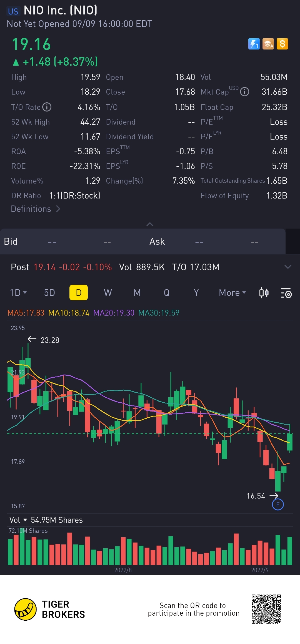300x644 pixels.
Task: Select the M monthly chart tab
Action: (137, 293)
